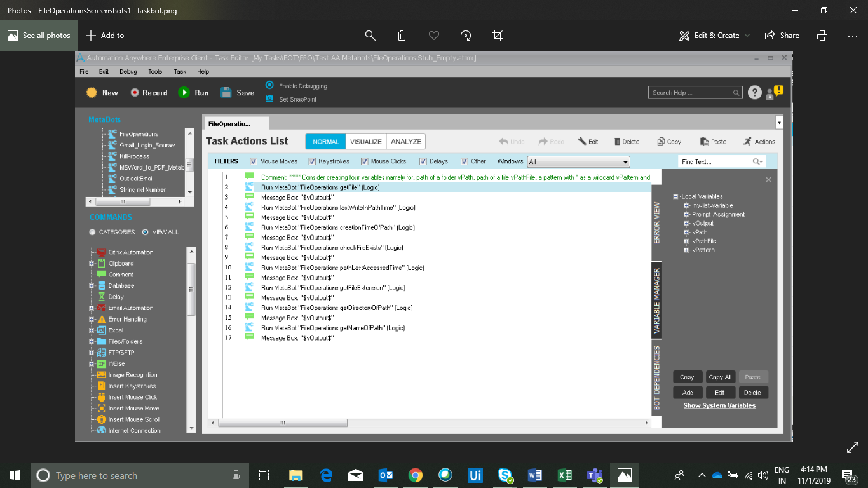Select the CATEGORIES radio button
This screenshot has height=488, width=868.
point(93,233)
